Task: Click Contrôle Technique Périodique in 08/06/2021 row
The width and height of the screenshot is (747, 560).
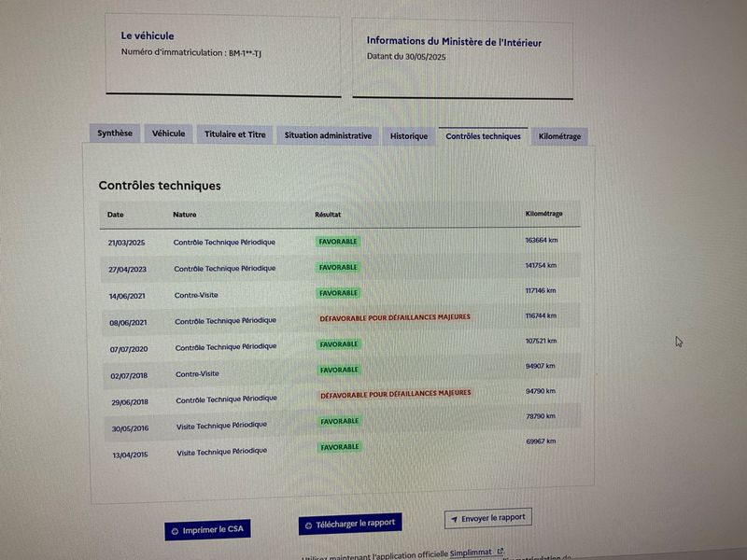Action: 225,321
